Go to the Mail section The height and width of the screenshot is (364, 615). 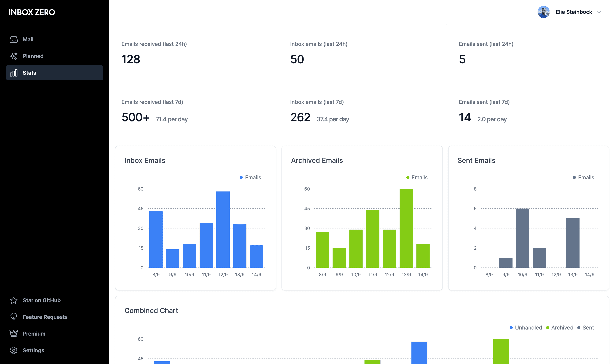[x=28, y=39]
